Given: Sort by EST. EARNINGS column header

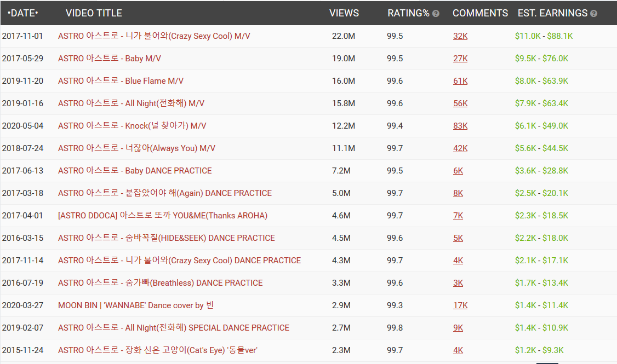Looking at the screenshot, I should [x=552, y=13].
